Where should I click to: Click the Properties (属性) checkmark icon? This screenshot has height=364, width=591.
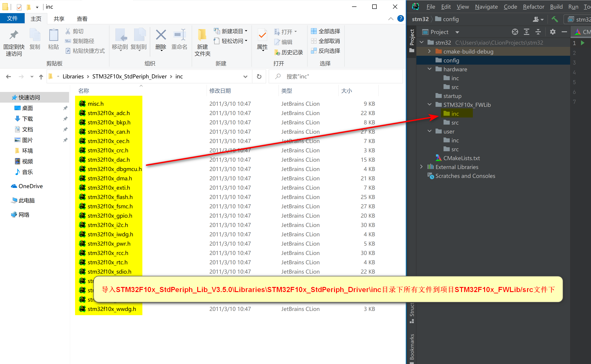(262, 35)
